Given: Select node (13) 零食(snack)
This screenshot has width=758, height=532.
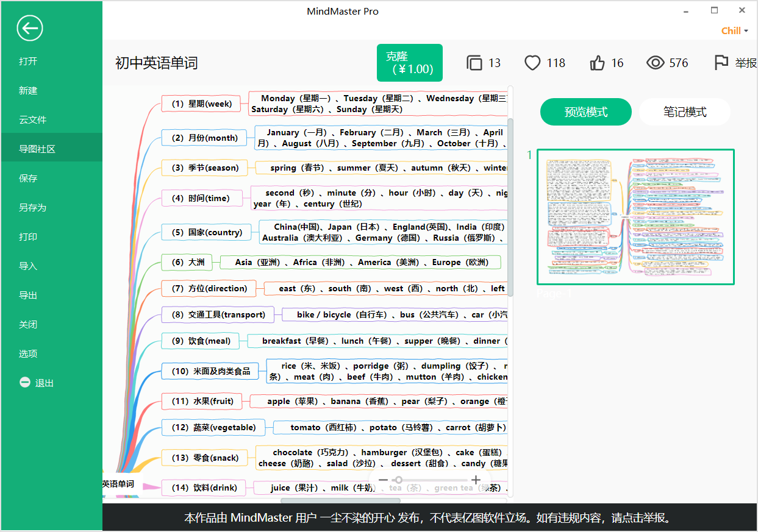Looking at the screenshot, I should point(206,458).
